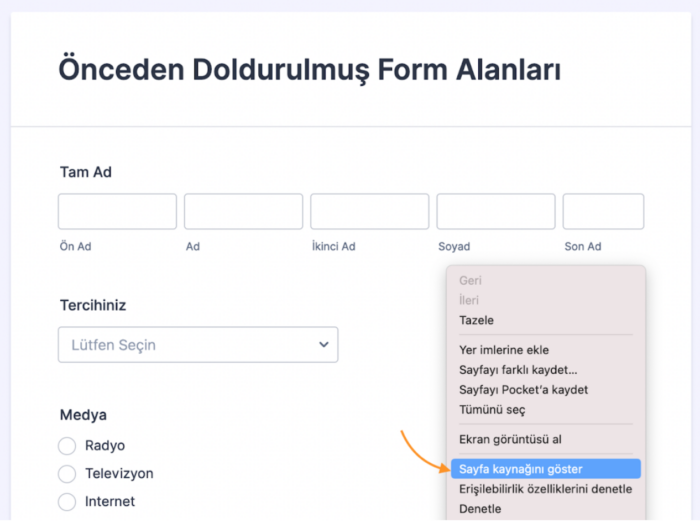Click the Önceden Doldurulmuş Form Alanları heading
Image resolution: width=700 pixels, height=523 pixels.
(309, 70)
